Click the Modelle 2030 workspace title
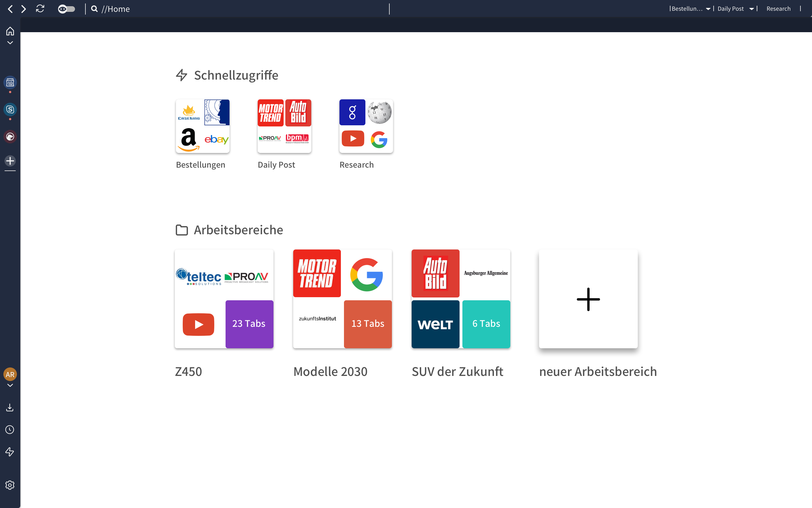Screen dimensions: 812x508 330,372
